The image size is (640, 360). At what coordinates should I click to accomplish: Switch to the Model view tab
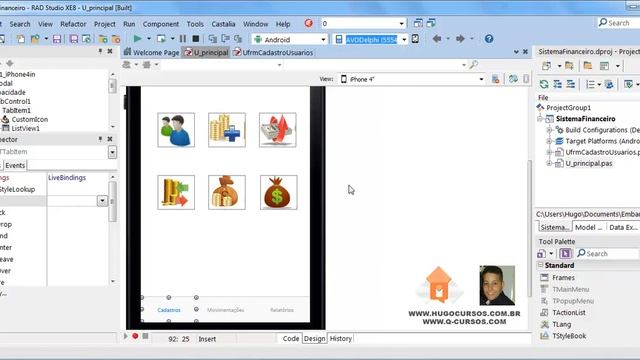[588, 227]
